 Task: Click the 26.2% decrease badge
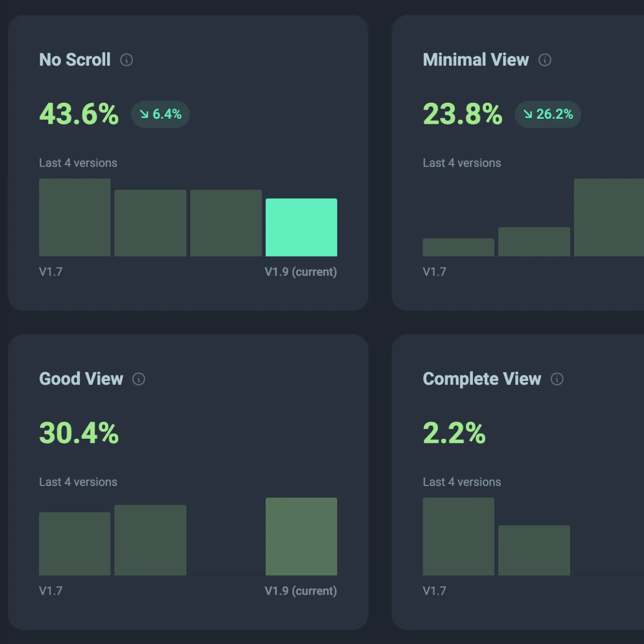pyautogui.click(x=548, y=114)
